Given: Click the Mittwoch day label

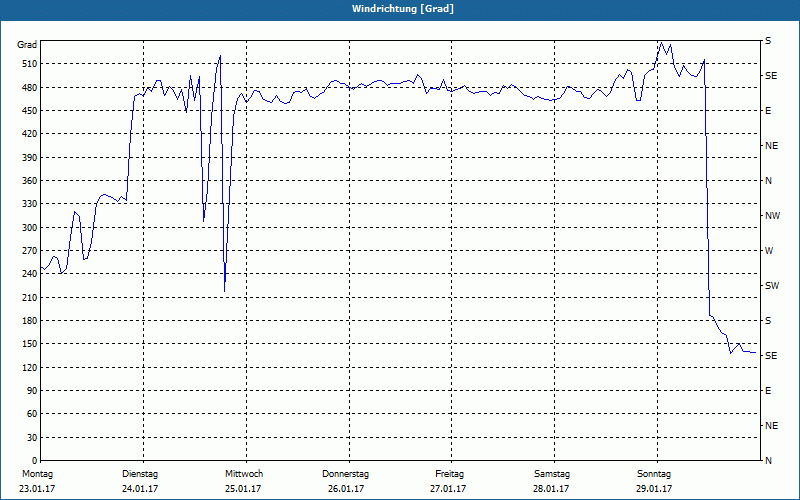Looking at the screenshot, I should pyautogui.click(x=244, y=474).
